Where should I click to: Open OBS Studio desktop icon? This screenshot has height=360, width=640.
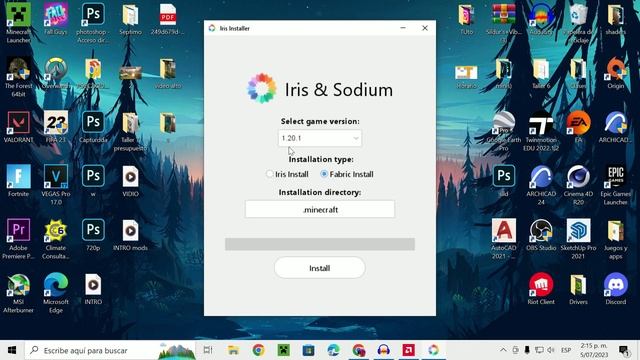(x=541, y=236)
